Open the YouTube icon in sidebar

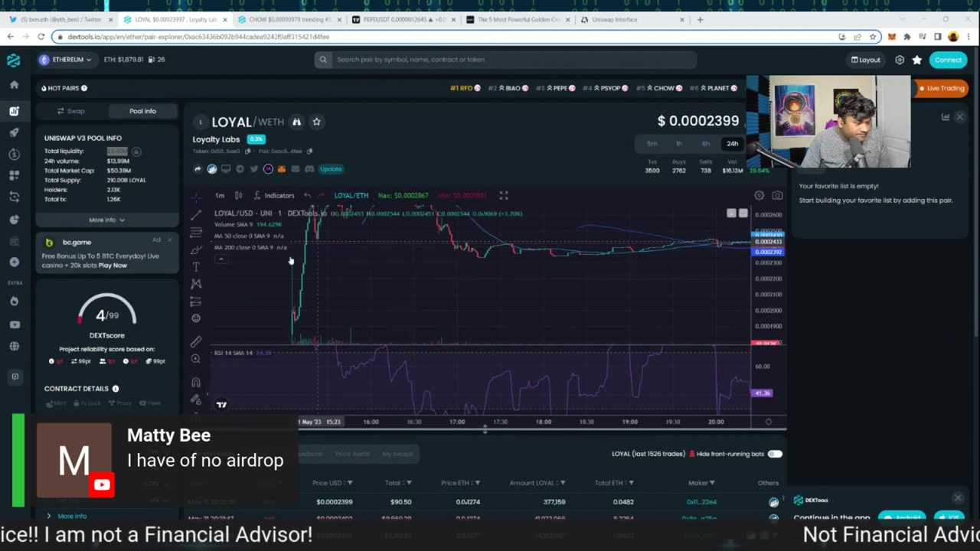tap(14, 324)
